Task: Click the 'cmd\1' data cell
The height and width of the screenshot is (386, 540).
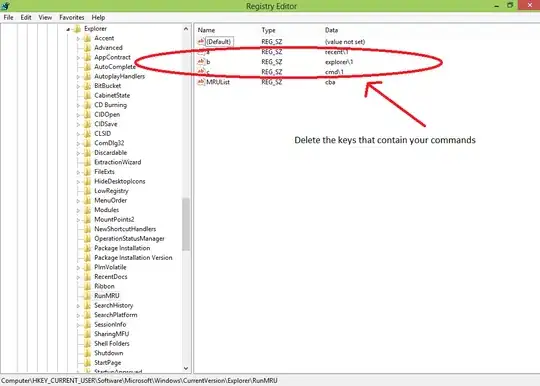Action: (334, 72)
